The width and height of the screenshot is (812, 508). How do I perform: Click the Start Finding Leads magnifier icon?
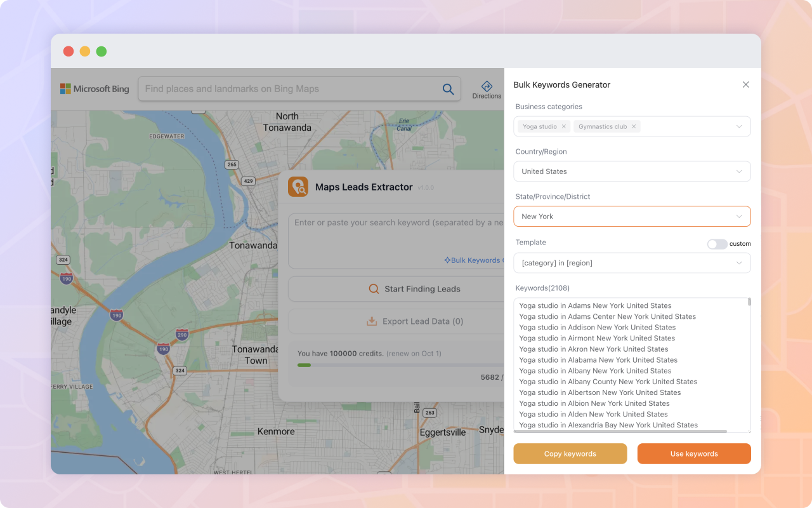click(374, 289)
